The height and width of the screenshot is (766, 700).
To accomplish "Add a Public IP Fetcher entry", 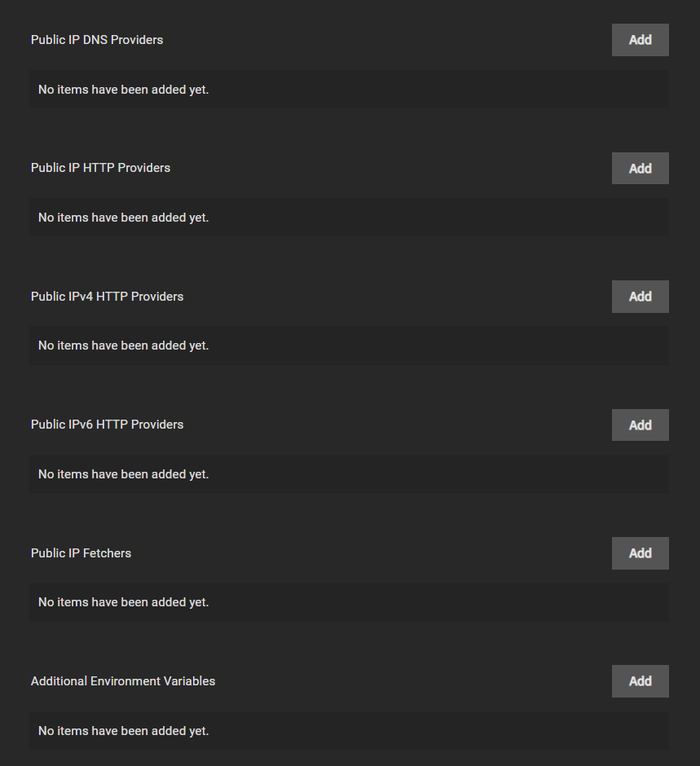I will pyautogui.click(x=640, y=553).
